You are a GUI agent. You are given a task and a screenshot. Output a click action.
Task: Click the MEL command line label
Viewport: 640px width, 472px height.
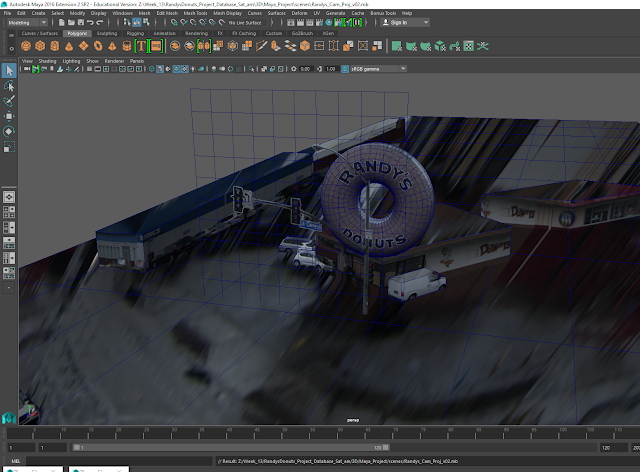[x=16, y=461]
